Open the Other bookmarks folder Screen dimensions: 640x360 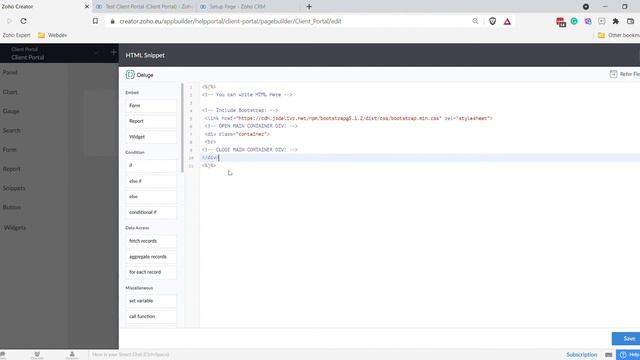point(618,36)
